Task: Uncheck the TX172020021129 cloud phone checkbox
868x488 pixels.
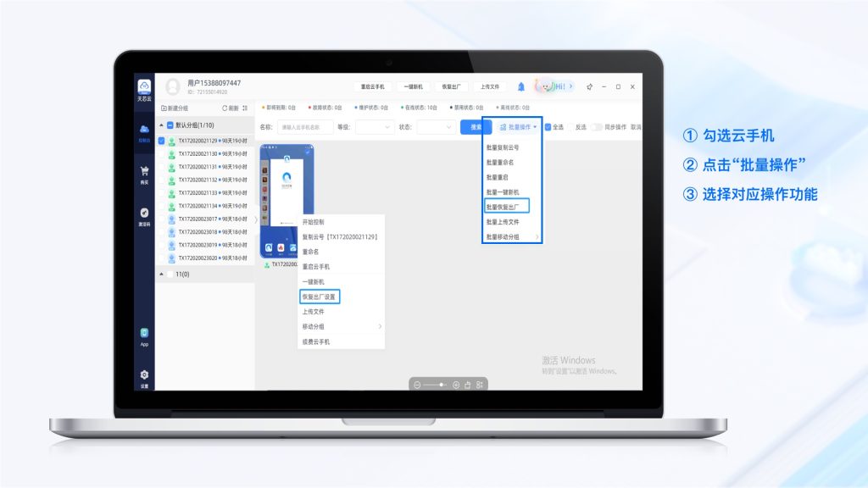Action: point(161,141)
